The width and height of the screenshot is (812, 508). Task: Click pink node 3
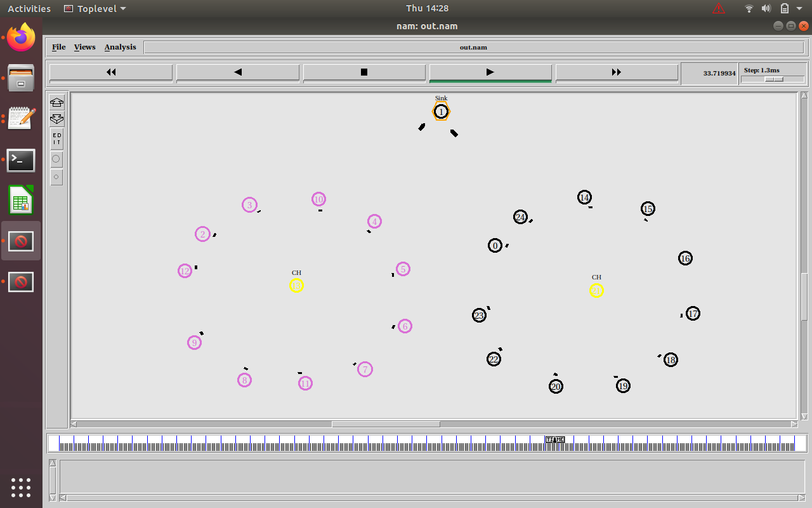pyautogui.click(x=249, y=205)
